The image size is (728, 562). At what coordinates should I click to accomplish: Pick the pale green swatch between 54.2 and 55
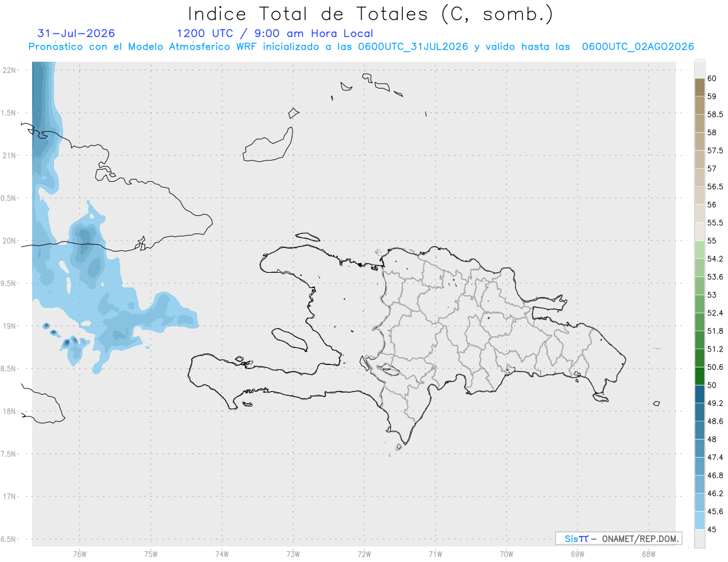[699, 250]
